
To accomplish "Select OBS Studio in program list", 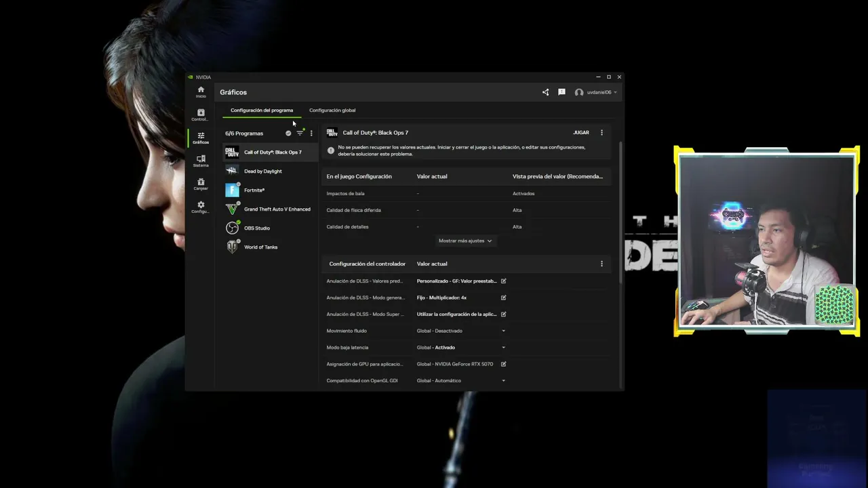I will click(271, 228).
